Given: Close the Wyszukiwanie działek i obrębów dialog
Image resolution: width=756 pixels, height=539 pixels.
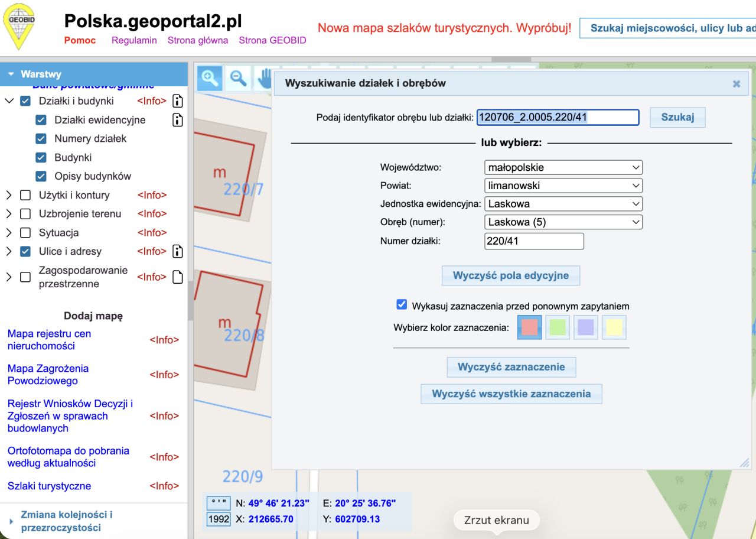Looking at the screenshot, I should tap(737, 84).
